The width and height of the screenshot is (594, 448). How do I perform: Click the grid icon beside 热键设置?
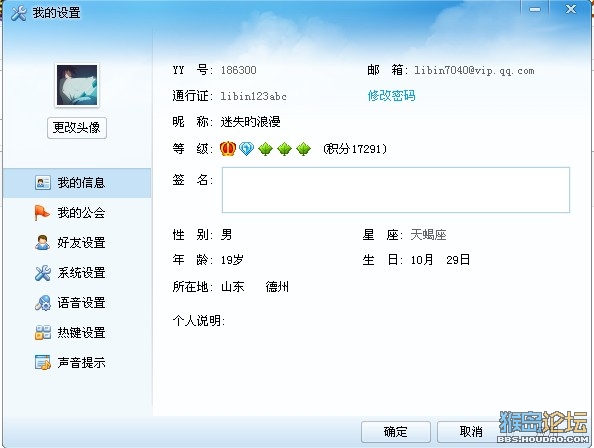(42, 332)
